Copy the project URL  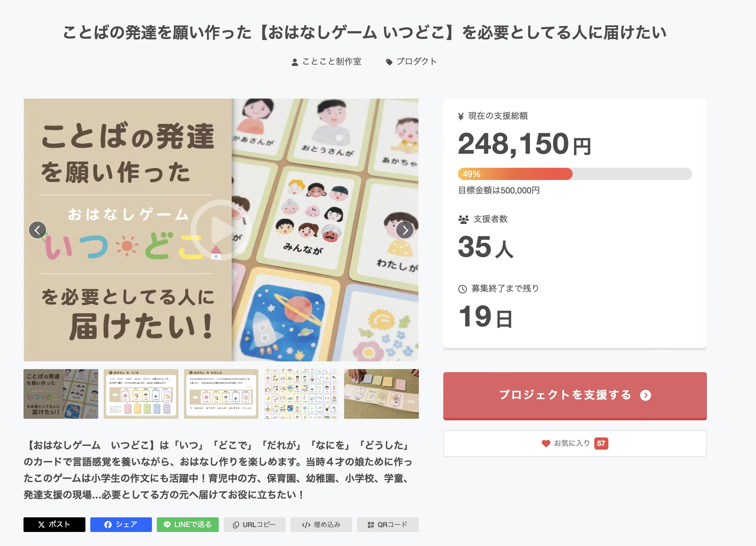pos(254,524)
